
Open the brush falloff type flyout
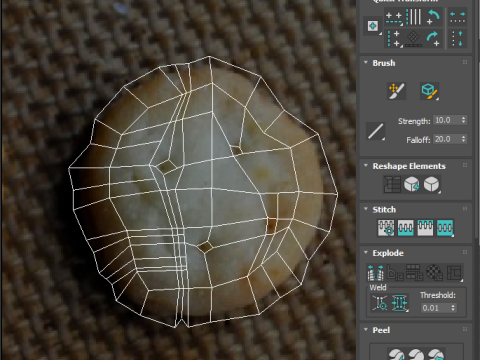click(x=376, y=131)
